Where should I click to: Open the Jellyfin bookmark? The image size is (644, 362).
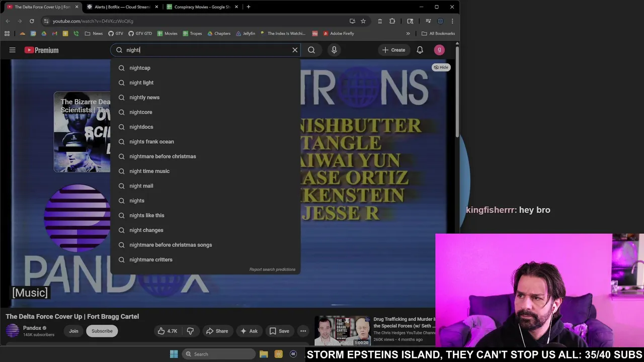pyautogui.click(x=245, y=34)
